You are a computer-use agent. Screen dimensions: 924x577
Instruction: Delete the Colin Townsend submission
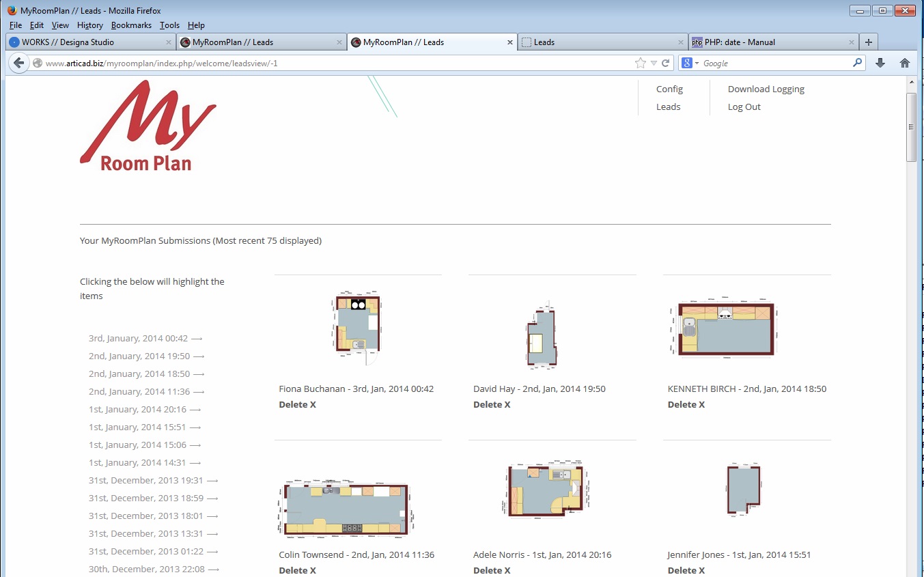pos(297,570)
